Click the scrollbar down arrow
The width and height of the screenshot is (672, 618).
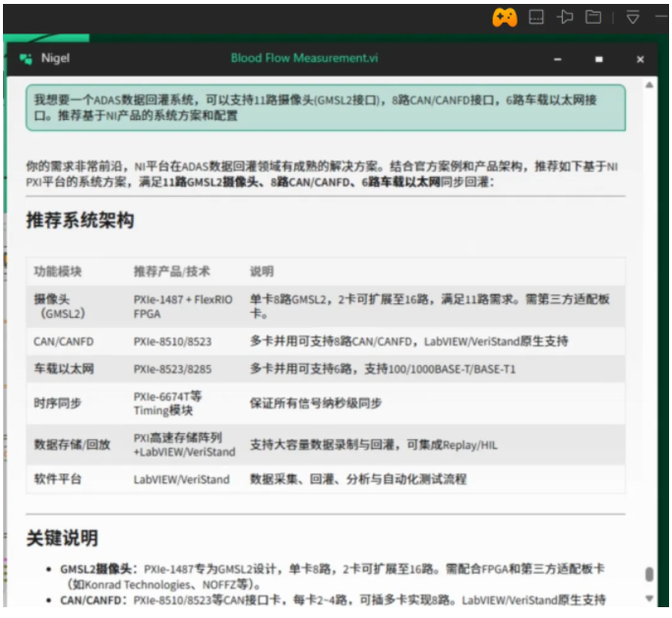click(x=648, y=598)
